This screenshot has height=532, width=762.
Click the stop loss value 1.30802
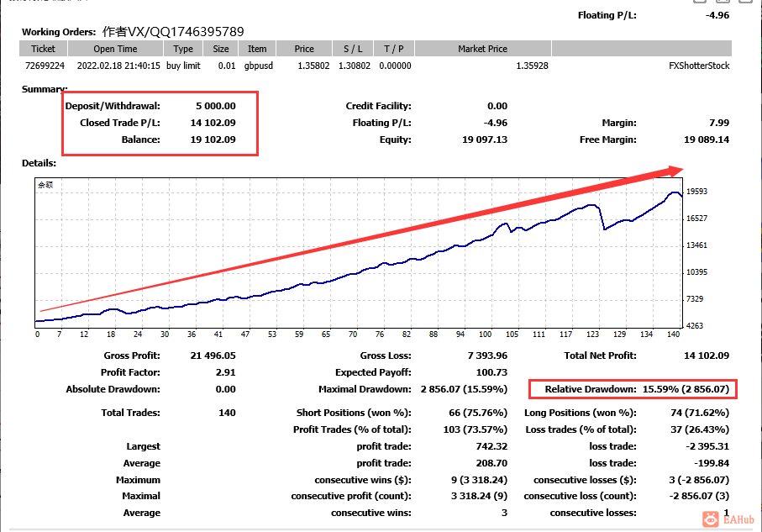[355, 66]
